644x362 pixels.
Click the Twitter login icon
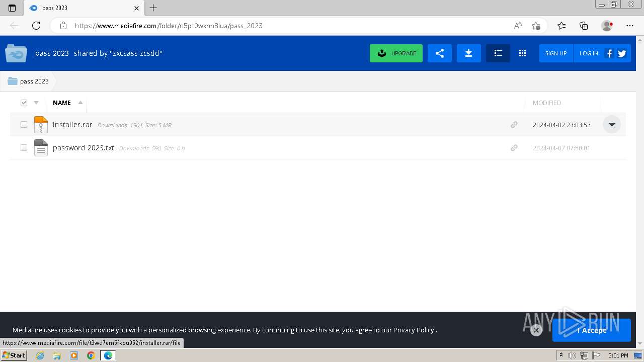coord(622,53)
